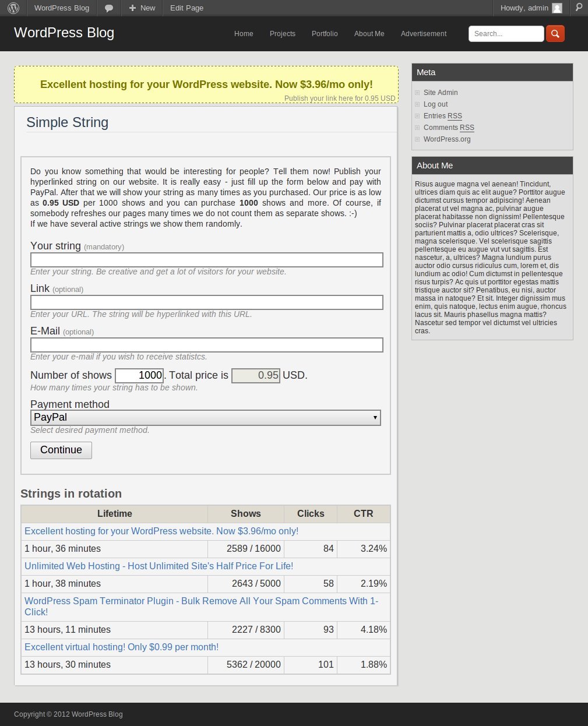Focus the Link URL input
The height and width of the screenshot is (726, 588).
(x=207, y=302)
